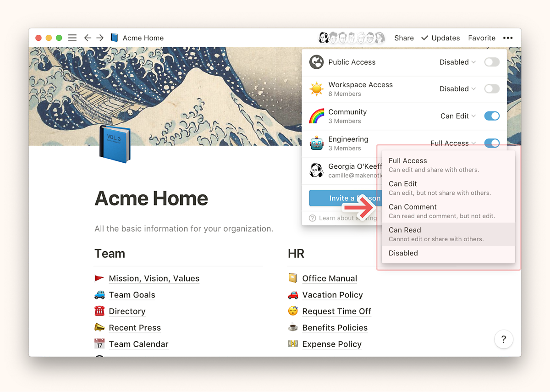Viewport: 550px width, 392px height.
Task: Click the coffee cup icon beside Benefits Policies
Action: click(x=293, y=327)
